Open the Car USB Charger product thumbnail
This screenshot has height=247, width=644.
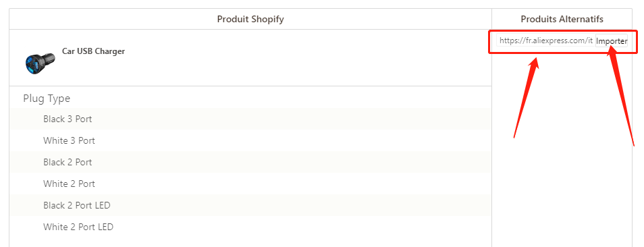39,63
